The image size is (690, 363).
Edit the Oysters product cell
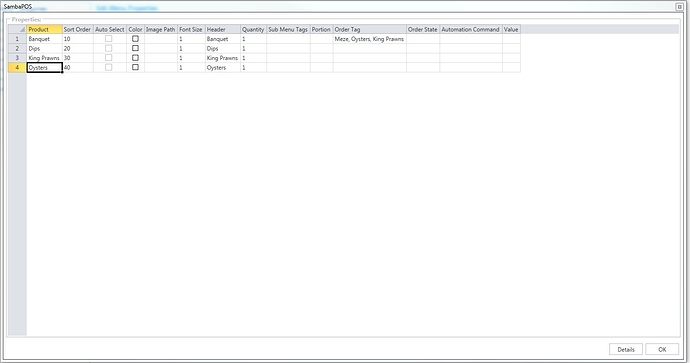coord(44,67)
